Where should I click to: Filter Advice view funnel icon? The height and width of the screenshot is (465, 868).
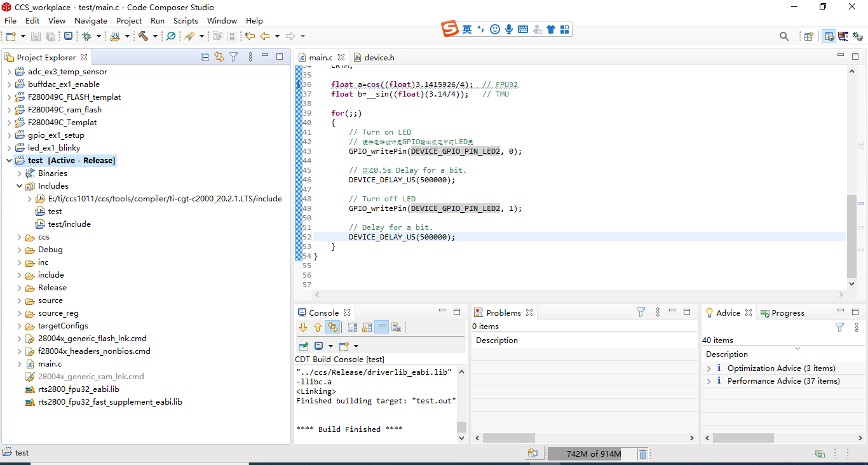point(839,327)
